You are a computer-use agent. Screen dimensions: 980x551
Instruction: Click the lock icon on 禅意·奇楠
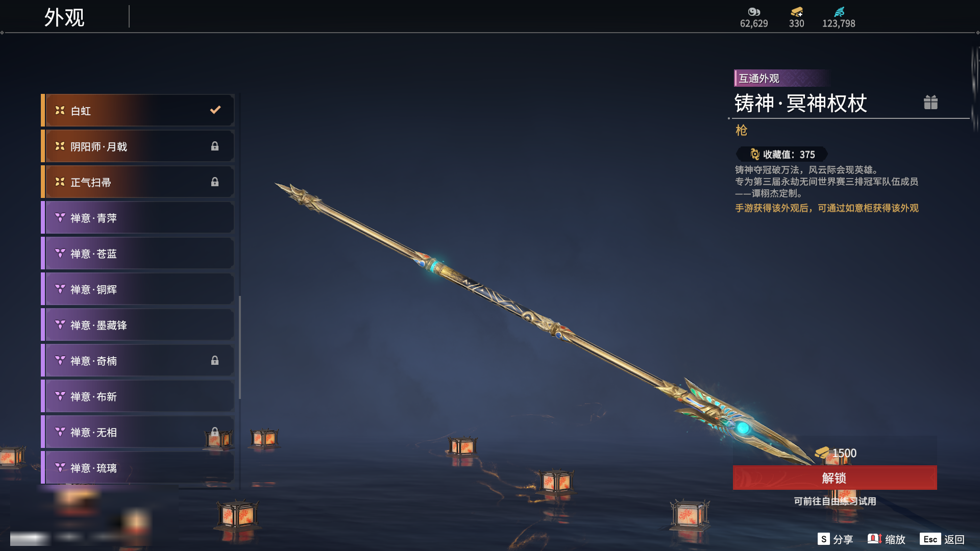[215, 361]
